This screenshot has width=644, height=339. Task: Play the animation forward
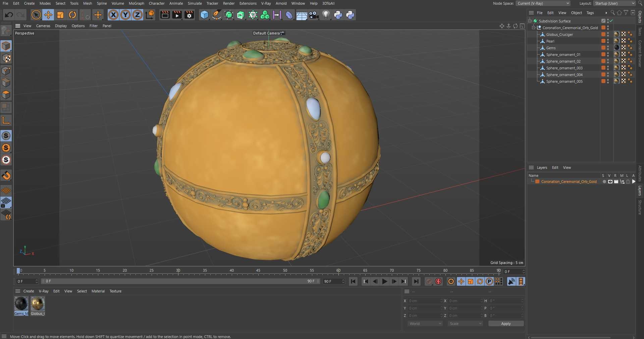pos(385,281)
